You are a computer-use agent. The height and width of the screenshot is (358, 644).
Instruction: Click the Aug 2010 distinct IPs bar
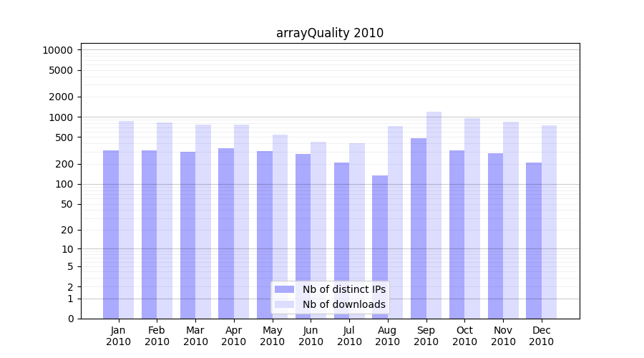tap(380, 246)
